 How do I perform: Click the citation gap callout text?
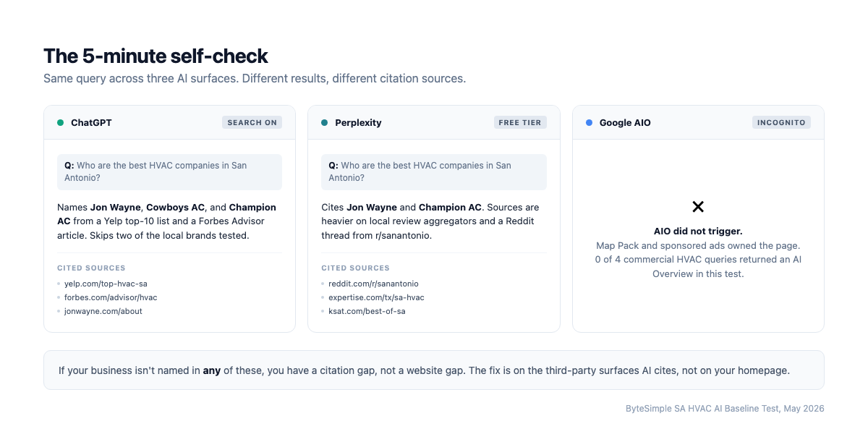coord(424,370)
